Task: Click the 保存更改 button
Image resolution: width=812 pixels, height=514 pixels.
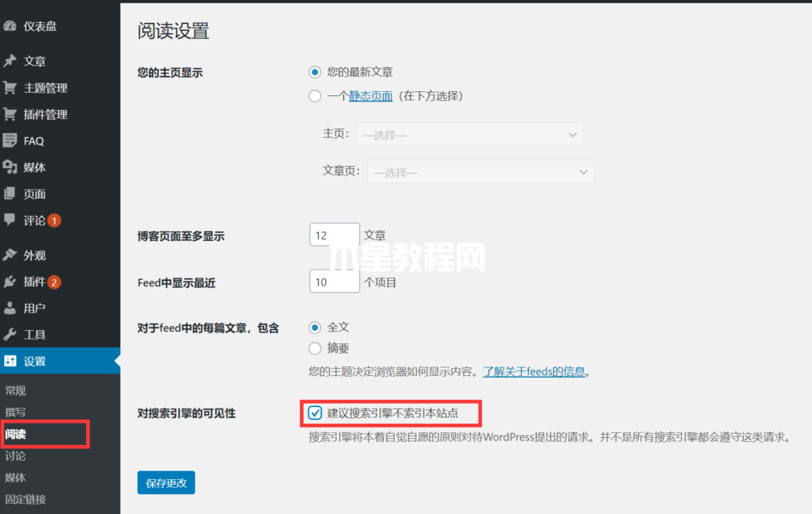Action: [167, 482]
